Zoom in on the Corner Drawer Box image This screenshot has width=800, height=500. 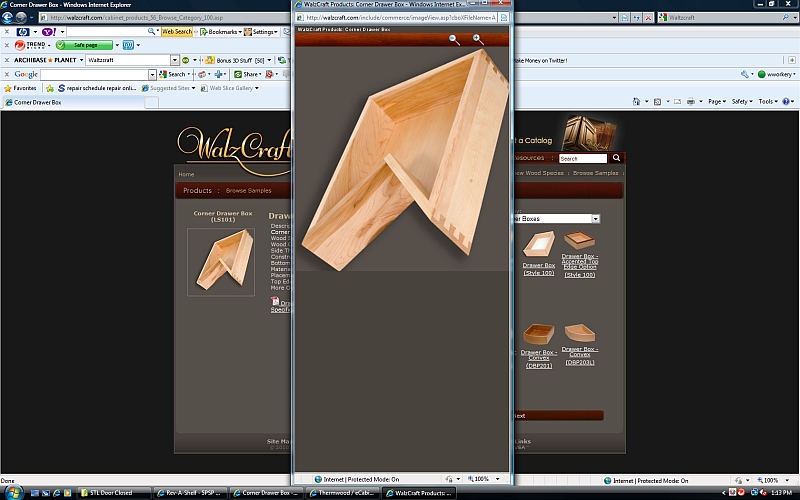[x=478, y=39]
